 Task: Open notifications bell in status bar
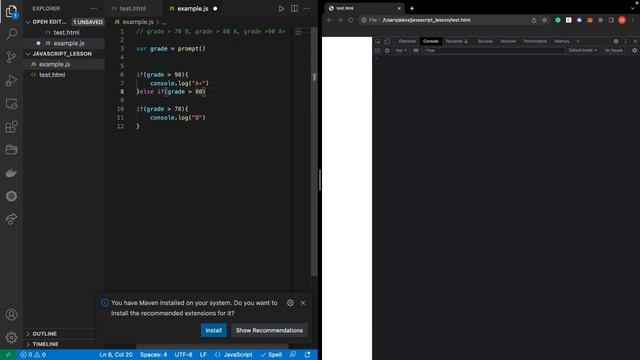(307, 355)
